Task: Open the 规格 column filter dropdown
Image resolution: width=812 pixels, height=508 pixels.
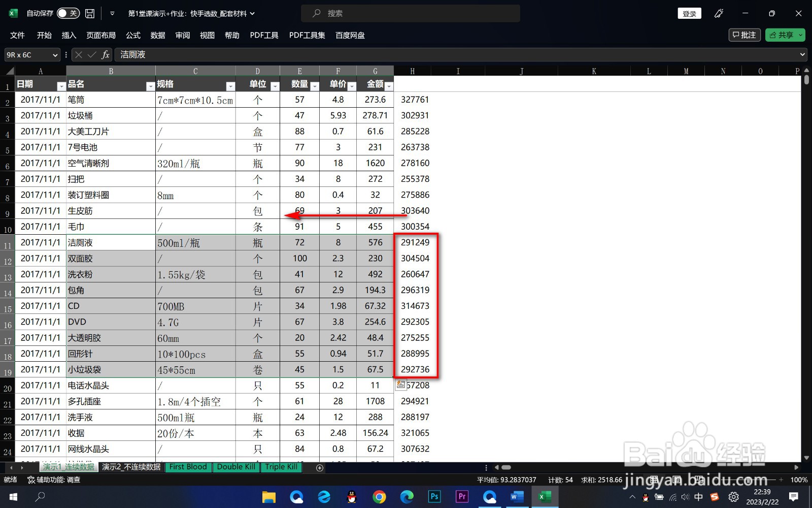Action: tap(230, 86)
